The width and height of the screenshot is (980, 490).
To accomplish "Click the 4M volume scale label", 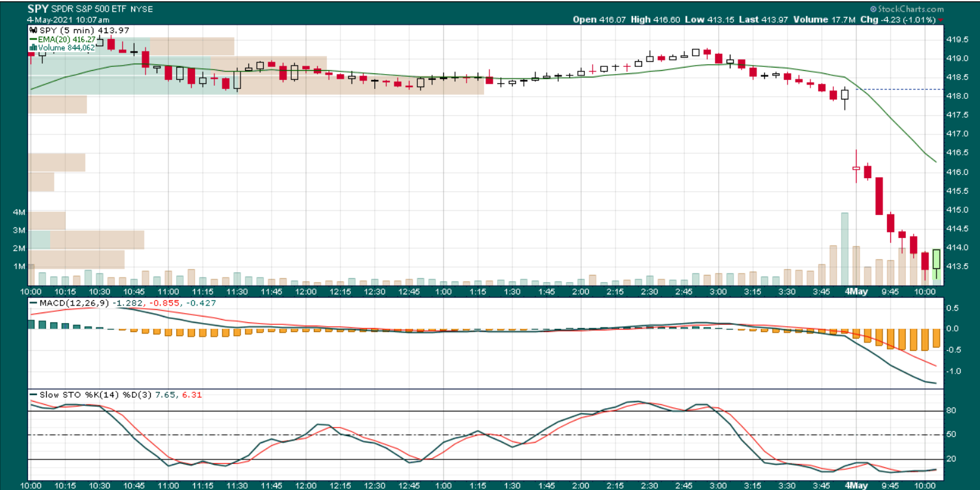I will click(x=19, y=213).
